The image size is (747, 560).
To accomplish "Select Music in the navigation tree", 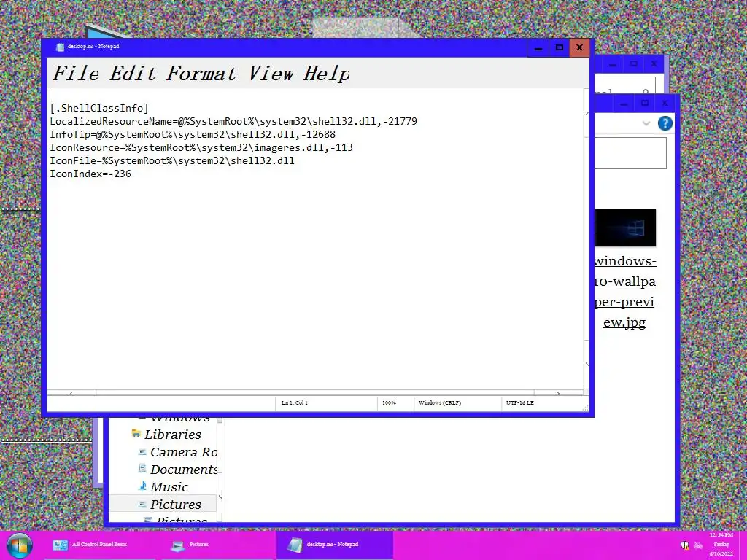I will [x=169, y=487].
